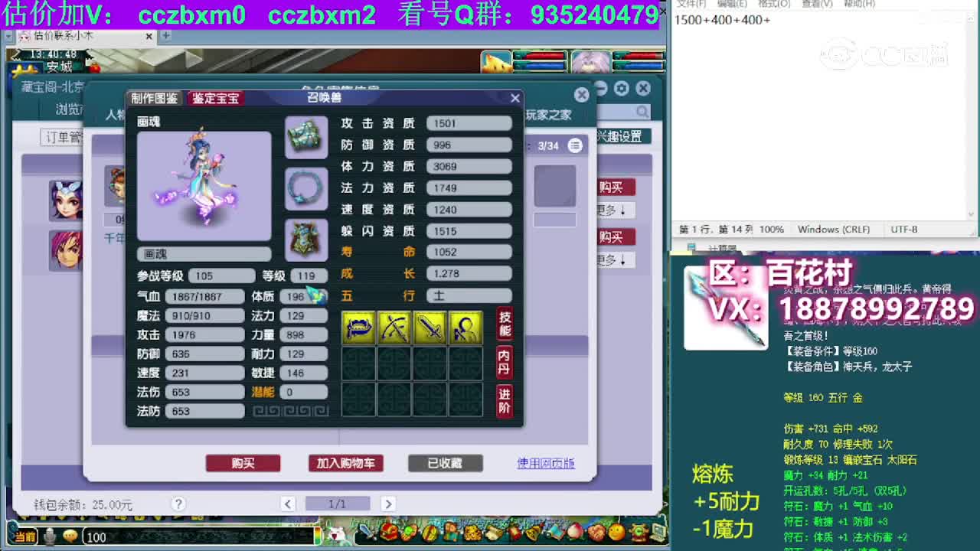Click the red 购买 button in the dialog
Screen dimensions: 980x551
(243, 463)
